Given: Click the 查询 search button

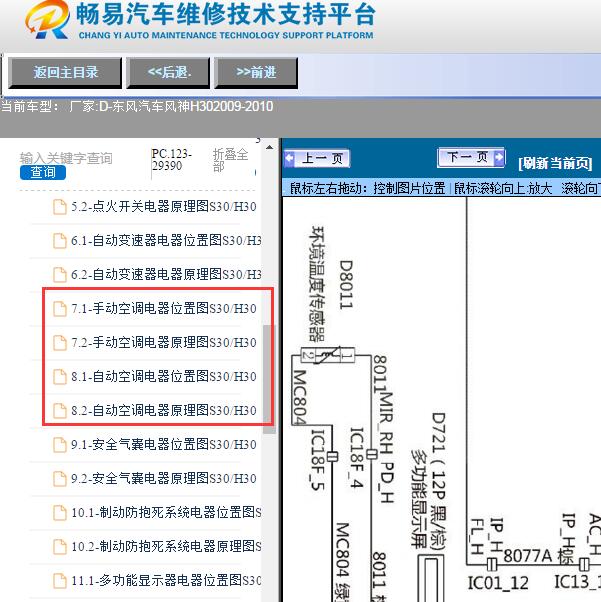Looking at the screenshot, I should click(x=43, y=172).
